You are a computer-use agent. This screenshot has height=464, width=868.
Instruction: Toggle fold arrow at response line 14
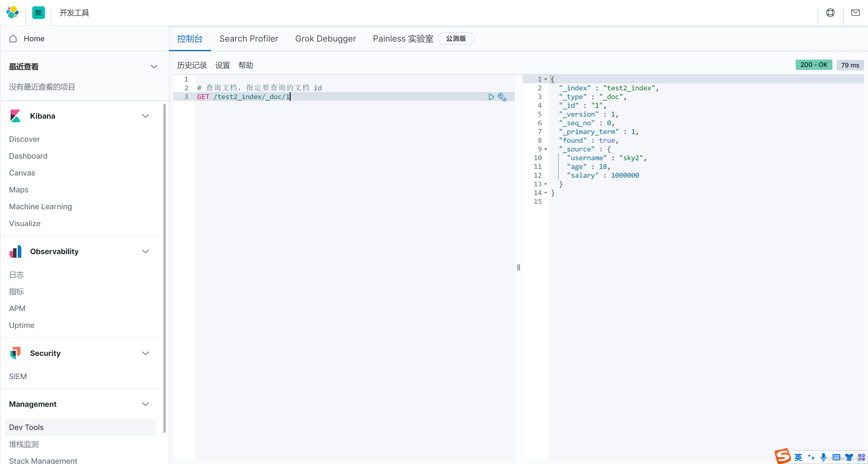tap(546, 193)
